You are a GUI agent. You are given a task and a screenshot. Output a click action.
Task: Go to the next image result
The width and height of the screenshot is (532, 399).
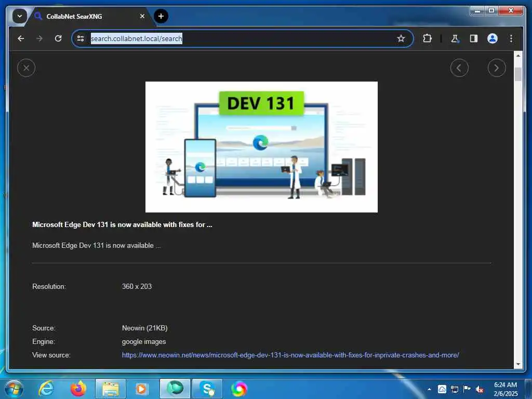496,68
